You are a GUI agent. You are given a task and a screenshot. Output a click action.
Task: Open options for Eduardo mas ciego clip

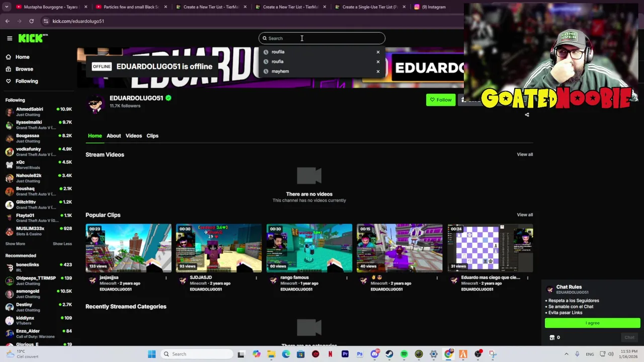coord(527,278)
